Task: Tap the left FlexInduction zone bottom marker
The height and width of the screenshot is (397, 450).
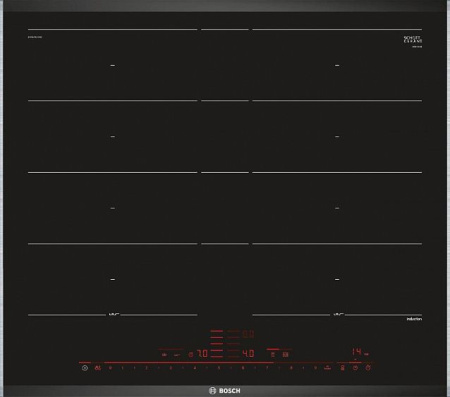Action: [x=114, y=314]
